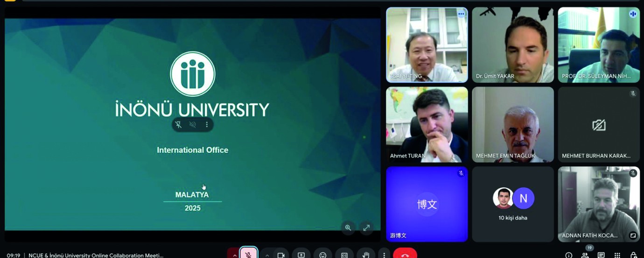The height and width of the screenshot is (258, 644).
Task: Open TSAI YI-TING tile options dots
Action: 461,14
